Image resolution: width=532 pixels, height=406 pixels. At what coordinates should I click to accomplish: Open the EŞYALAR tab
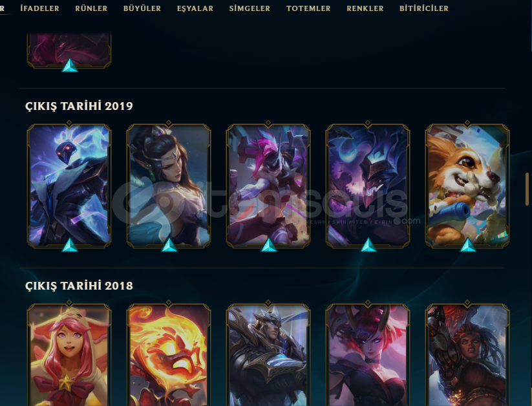coord(195,8)
